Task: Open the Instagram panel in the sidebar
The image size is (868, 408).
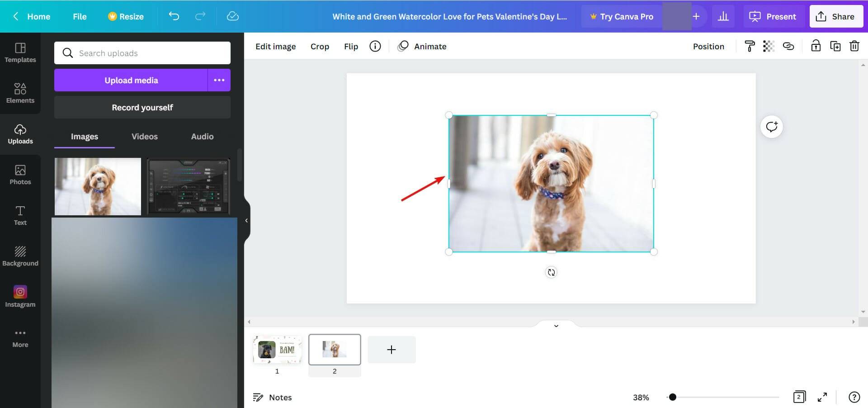Action: tap(20, 297)
